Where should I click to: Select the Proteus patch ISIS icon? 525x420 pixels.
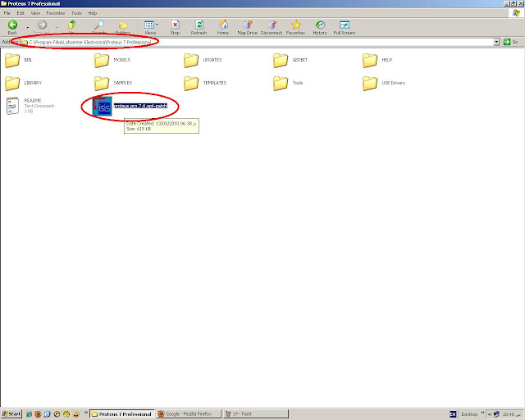click(x=102, y=106)
